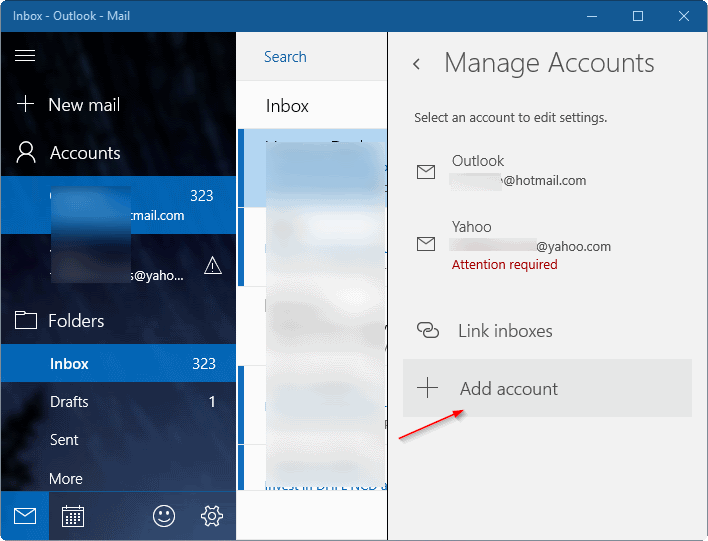Click the Add account label

(x=509, y=389)
